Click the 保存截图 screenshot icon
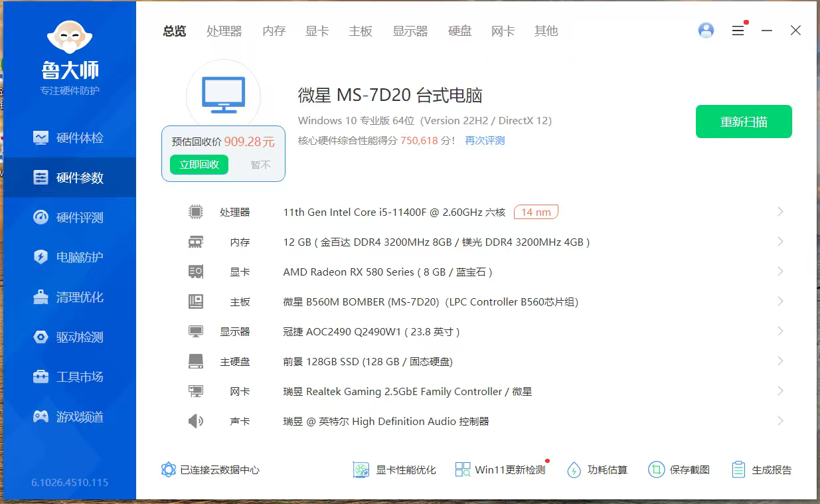This screenshot has width=820, height=504. tap(656, 470)
